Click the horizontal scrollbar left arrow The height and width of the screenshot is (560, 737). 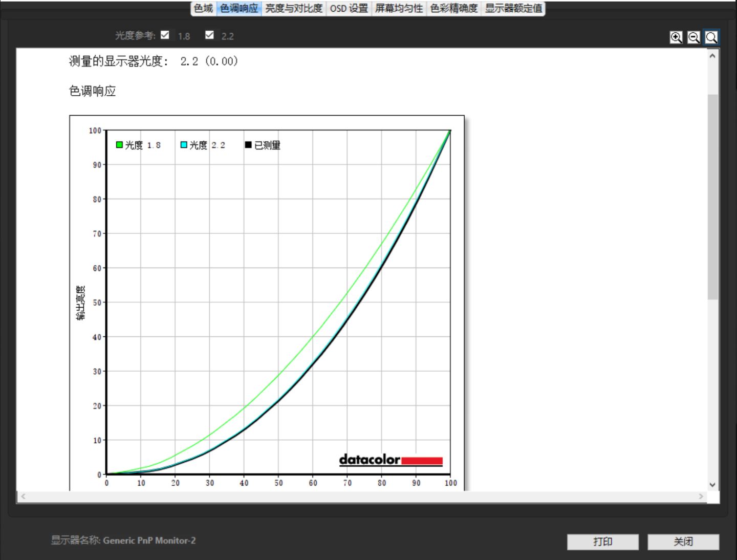(x=23, y=496)
